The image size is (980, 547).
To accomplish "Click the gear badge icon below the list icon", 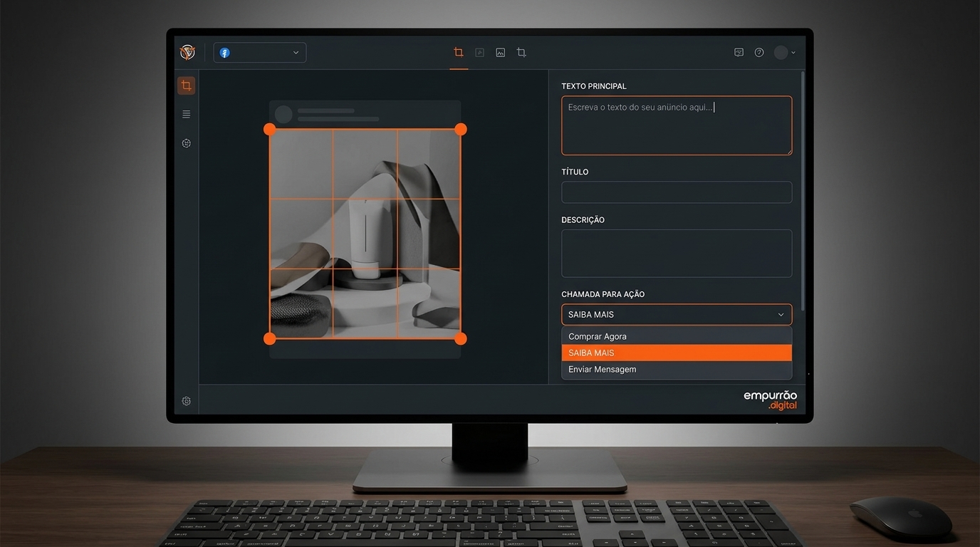I will [x=187, y=143].
